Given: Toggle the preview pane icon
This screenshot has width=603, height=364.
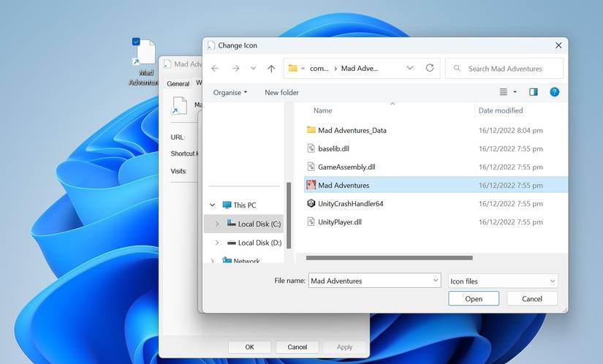Looking at the screenshot, I should click(533, 92).
